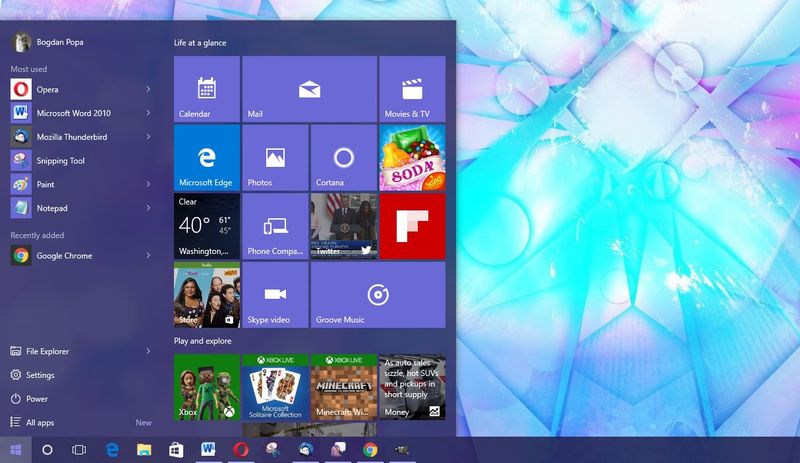800x463 pixels.
Task: Open the Store from the taskbar
Action: [176, 450]
